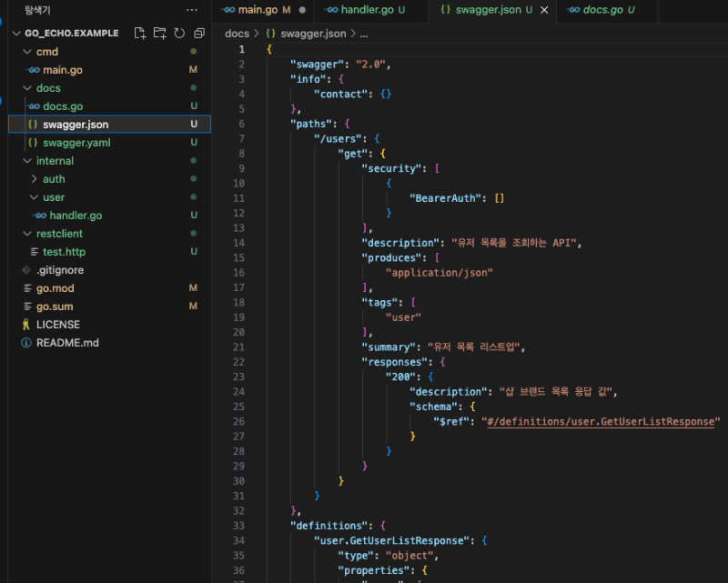The width and height of the screenshot is (728, 583).
Task: Open swagger.yaml in the explorer
Action: tap(76, 143)
